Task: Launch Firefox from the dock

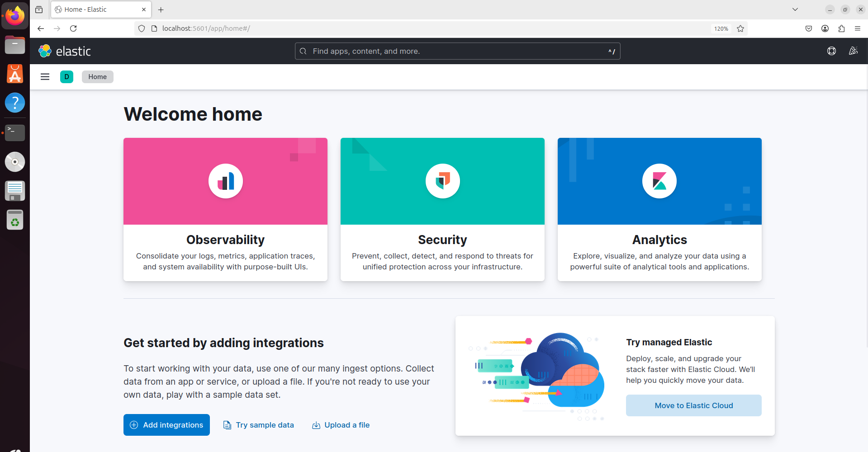Action: 15,16
